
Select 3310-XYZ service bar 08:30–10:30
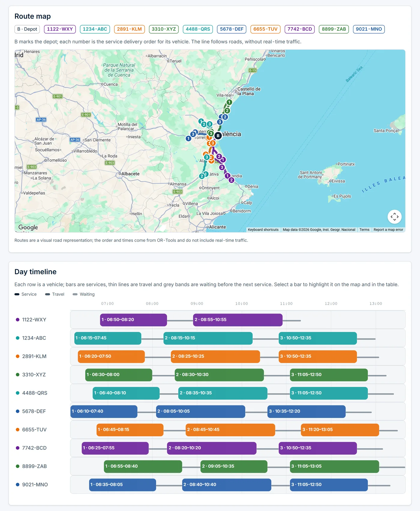point(219,375)
